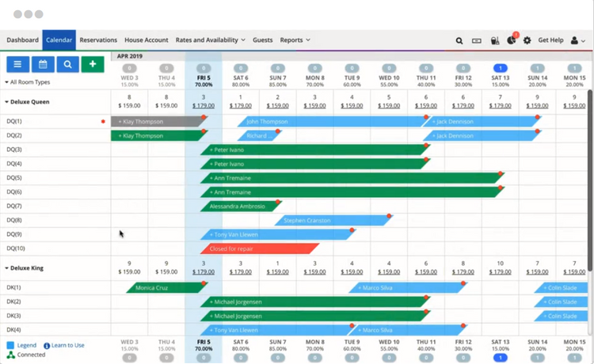This screenshot has height=364, width=594.
Task: Open gray Klay Thompson reservation in DQ(1)
Action: [x=158, y=121]
